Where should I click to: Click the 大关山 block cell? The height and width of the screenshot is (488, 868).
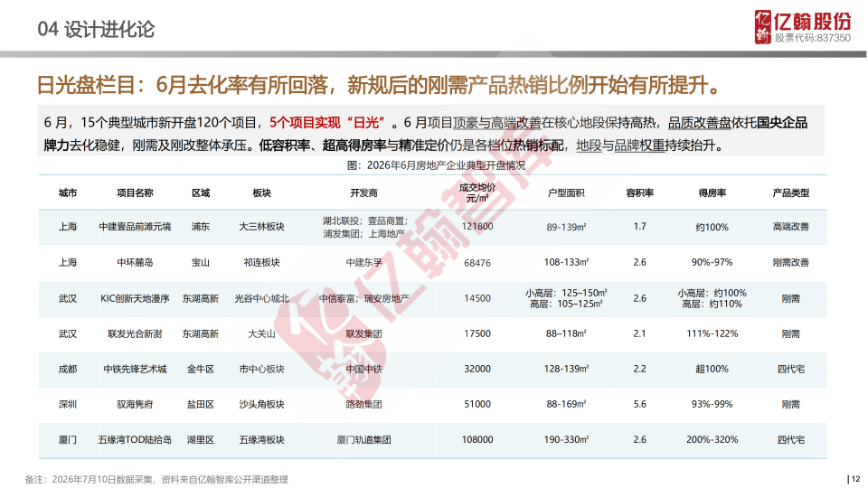point(261,333)
